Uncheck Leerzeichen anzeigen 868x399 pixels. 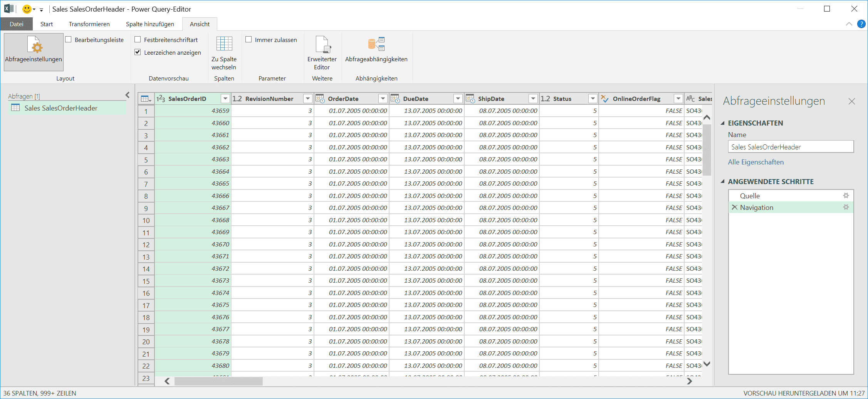click(138, 52)
